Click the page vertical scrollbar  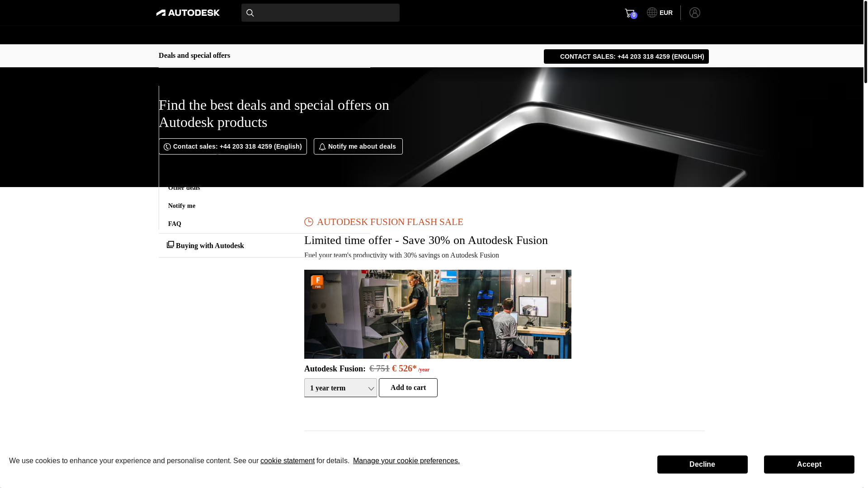coord(866,42)
